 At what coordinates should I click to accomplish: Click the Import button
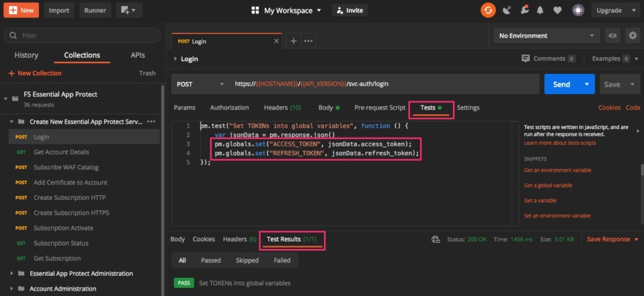[x=59, y=10]
